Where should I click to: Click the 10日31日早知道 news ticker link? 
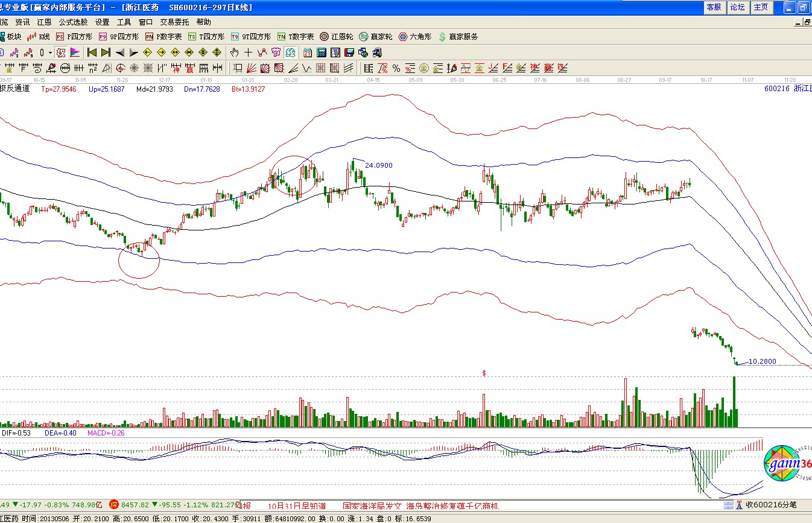(297, 506)
